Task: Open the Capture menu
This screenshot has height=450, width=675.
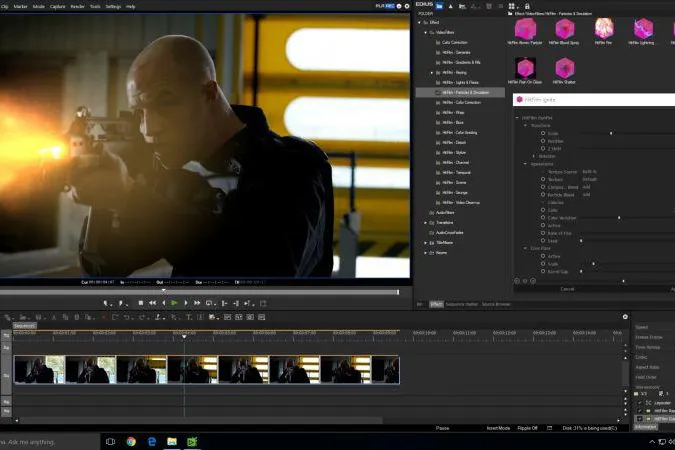Action: (57, 6)
